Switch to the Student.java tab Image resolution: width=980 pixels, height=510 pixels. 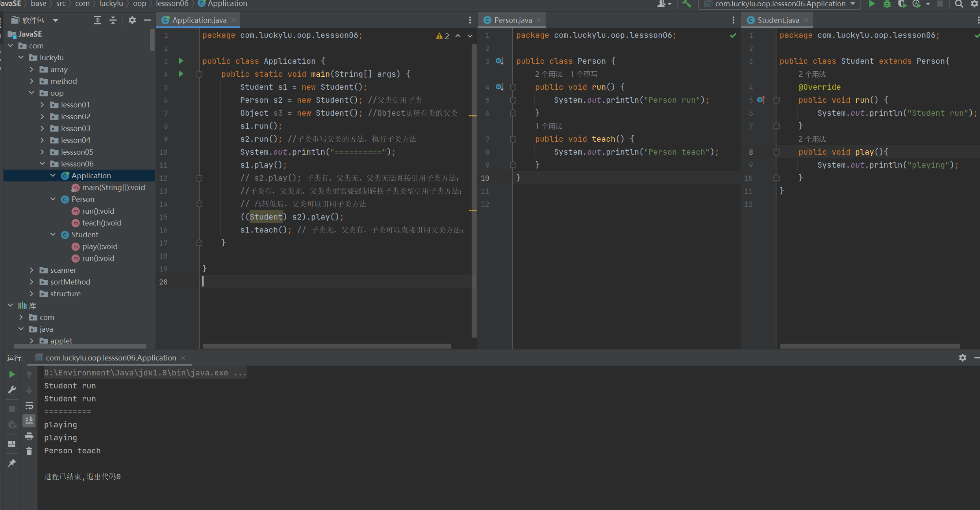pyautogui.click(x=778, y=20)
